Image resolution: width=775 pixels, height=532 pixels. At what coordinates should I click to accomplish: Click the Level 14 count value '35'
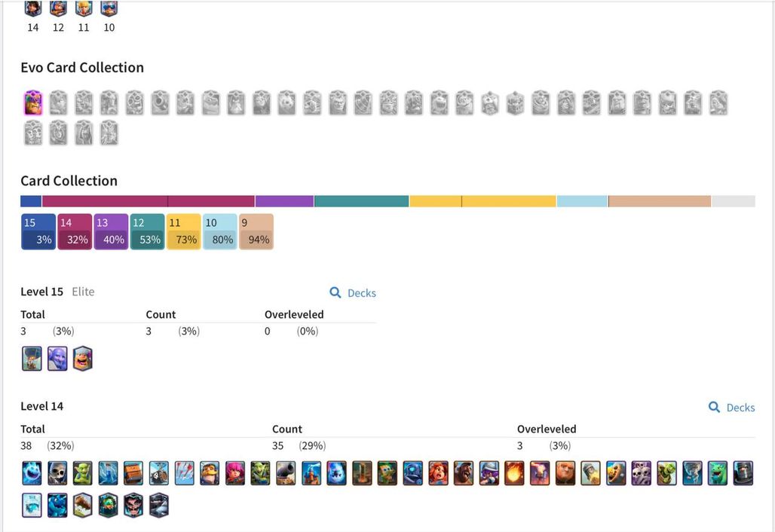point(277,445)
